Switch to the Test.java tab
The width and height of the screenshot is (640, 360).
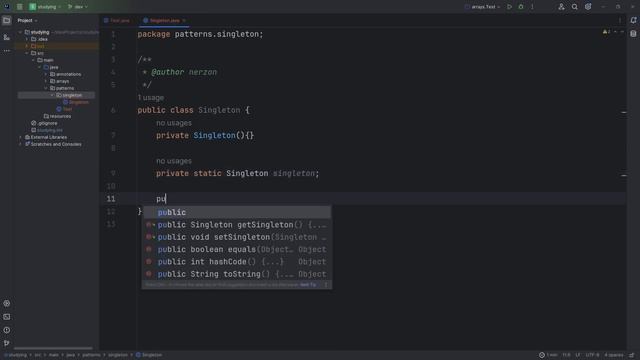pyautogui.click(x=117, y=20)
